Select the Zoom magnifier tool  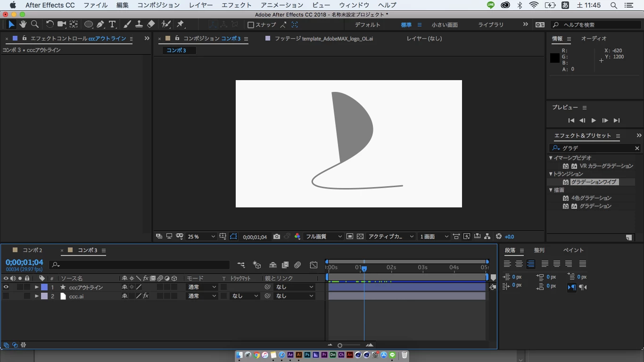34,25
